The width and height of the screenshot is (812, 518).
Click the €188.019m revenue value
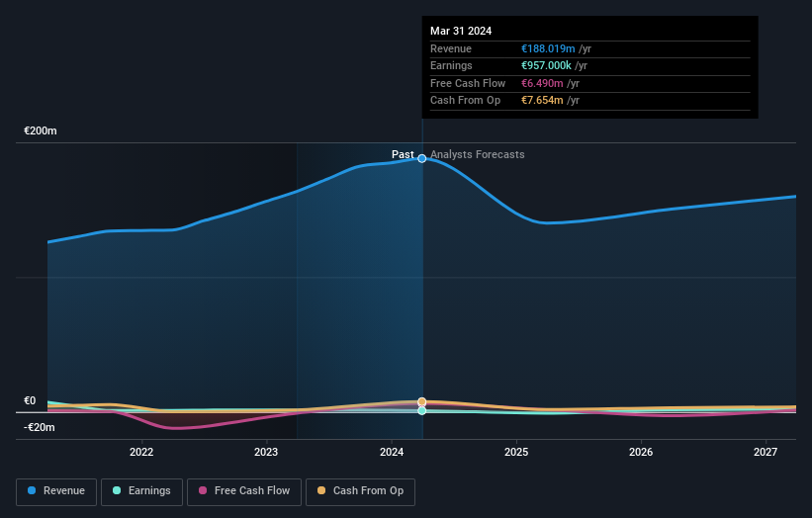coord(548,48)
